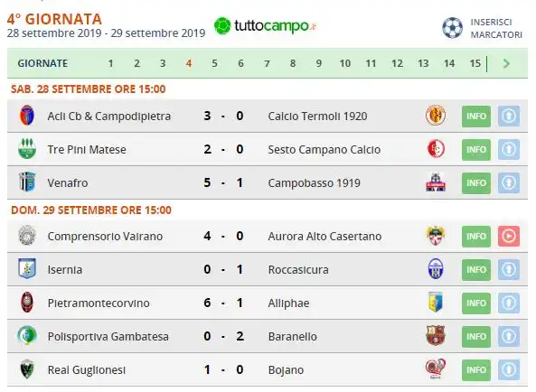The image size is (536, 392).
Task: Open the Campobasso 1919 team link
Action: (x=315, y=183)
